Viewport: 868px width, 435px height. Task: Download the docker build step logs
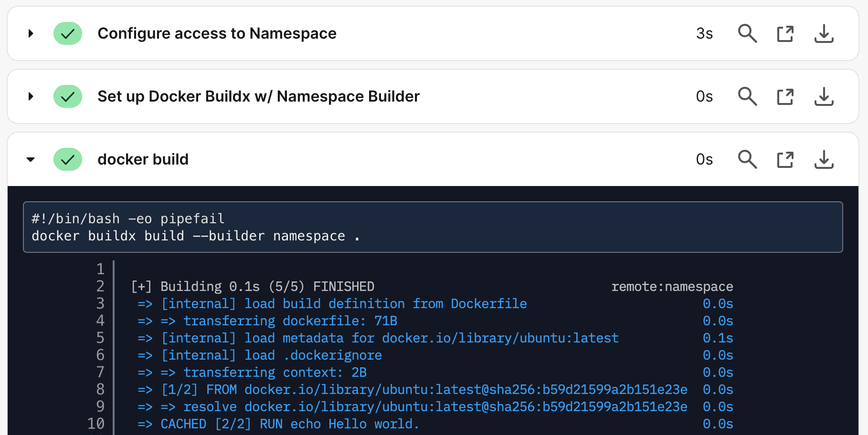[824, 159]
